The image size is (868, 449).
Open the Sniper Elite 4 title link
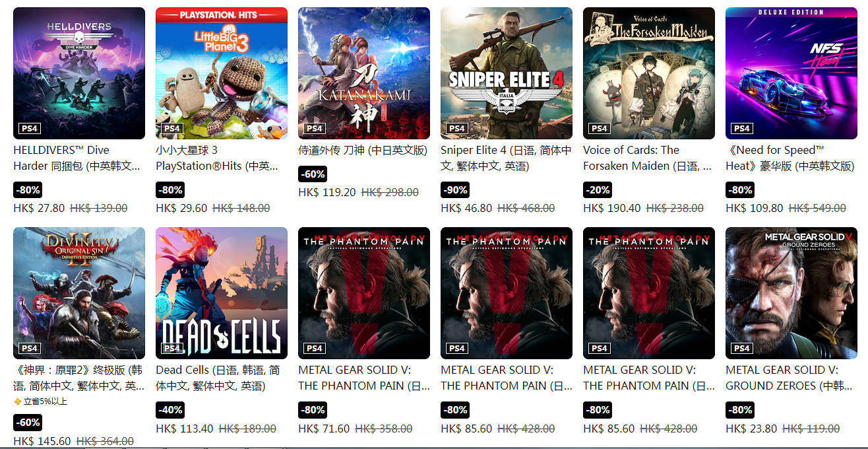click(506, 158)
